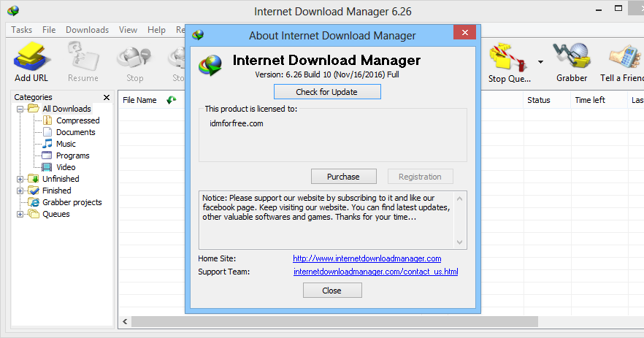The width and height of the screenshot is (644, 338).
Task: Click the Programs category window icon
Action: (47, 155)
